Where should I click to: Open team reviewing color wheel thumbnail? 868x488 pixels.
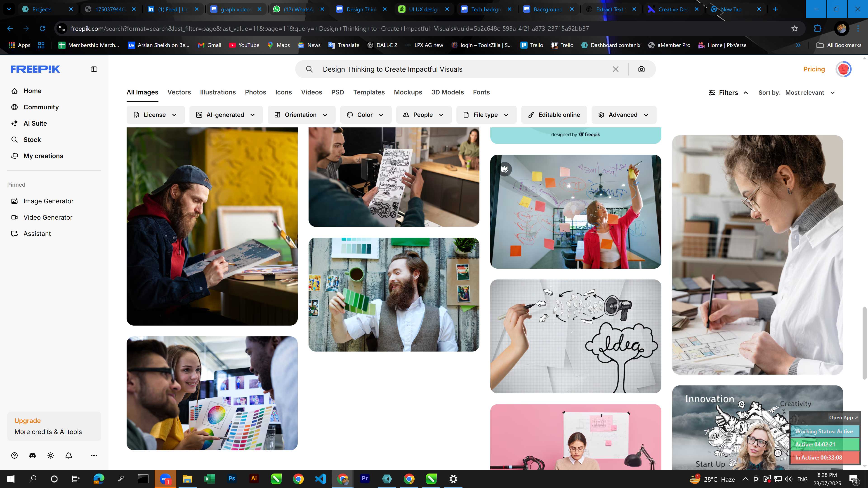tap(212, 393)
